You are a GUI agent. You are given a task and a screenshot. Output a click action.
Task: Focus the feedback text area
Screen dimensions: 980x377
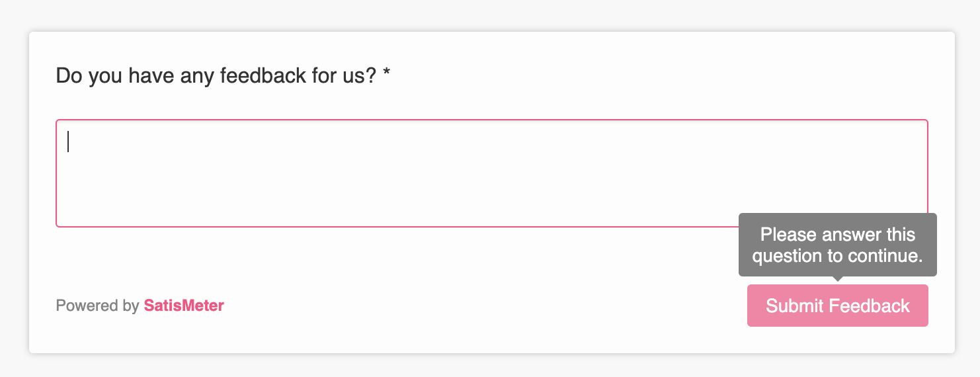pos(492,173)
